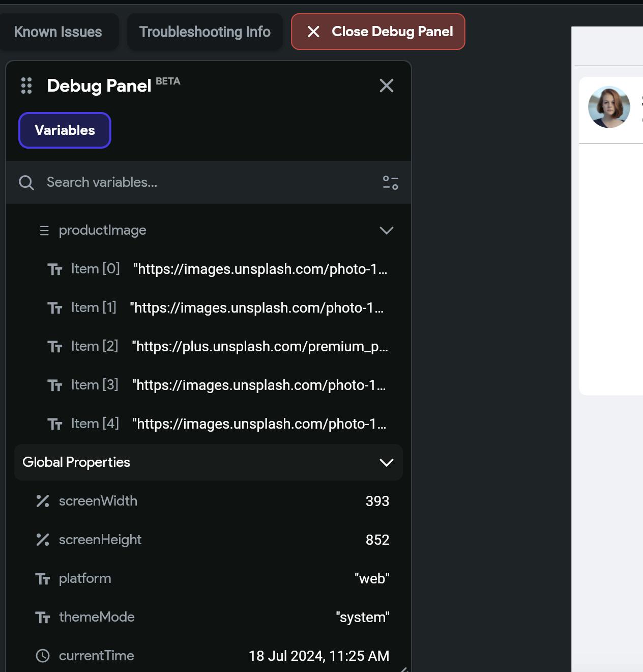Collapse the Global Properties section
643x672 pixels.
pyautogui.click(x=387, y=462)
